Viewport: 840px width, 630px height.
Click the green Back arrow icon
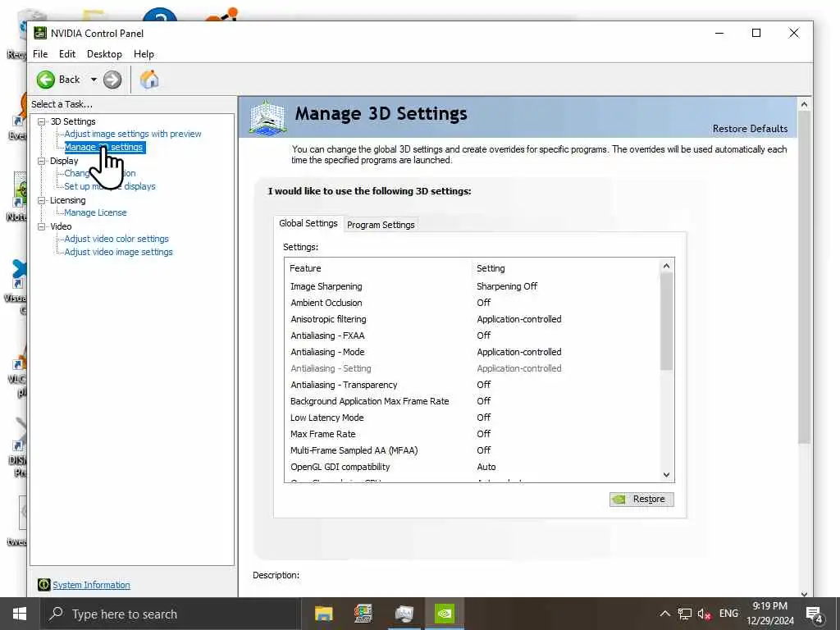click(x=46, y=80)
